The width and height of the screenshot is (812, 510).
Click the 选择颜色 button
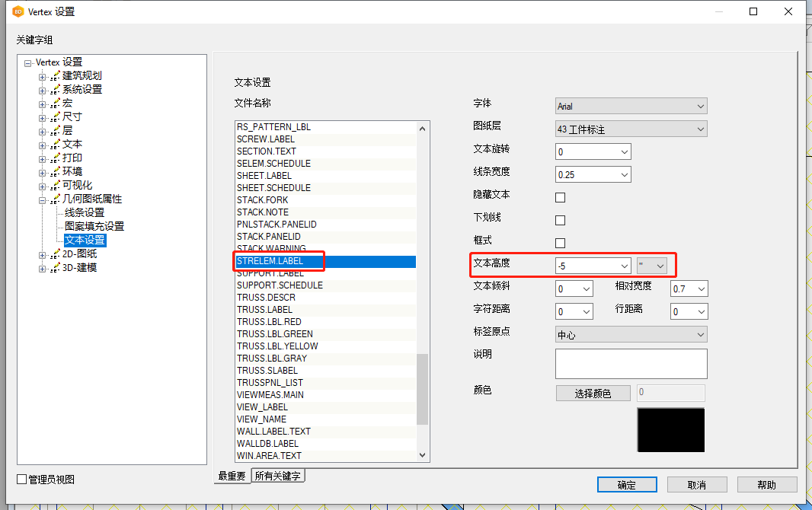tap(593, 393)
